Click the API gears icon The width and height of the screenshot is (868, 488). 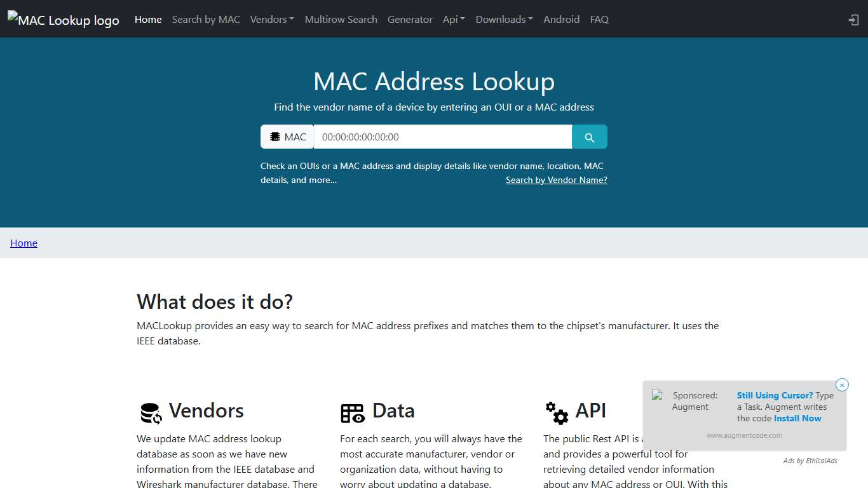point(557,412)
